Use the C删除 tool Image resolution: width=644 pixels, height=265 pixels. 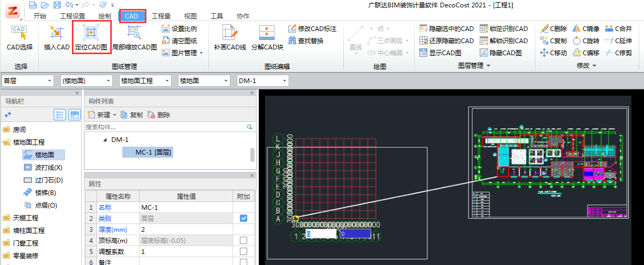click(x=554, y=29)
